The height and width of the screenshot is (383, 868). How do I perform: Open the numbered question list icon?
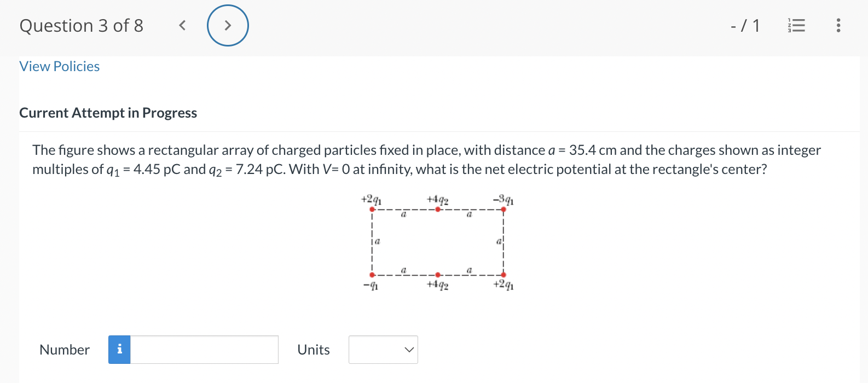(797, 25)
